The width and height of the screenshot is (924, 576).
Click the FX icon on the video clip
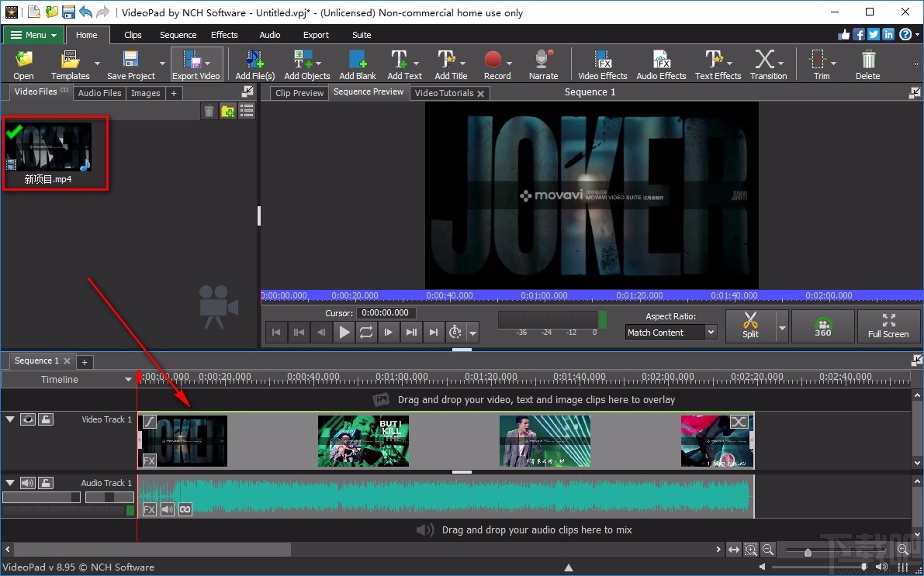click(148, 460)
